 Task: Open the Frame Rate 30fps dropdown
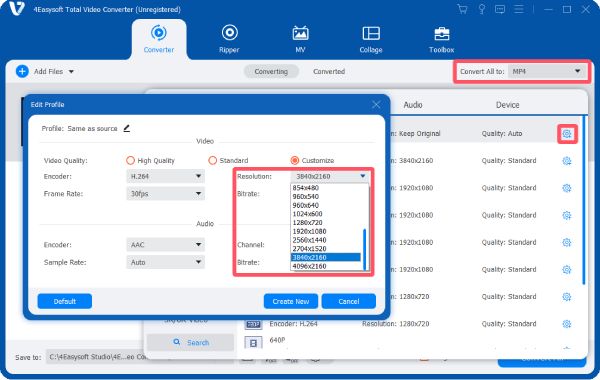pyautogui.click(x=165, y=194)
